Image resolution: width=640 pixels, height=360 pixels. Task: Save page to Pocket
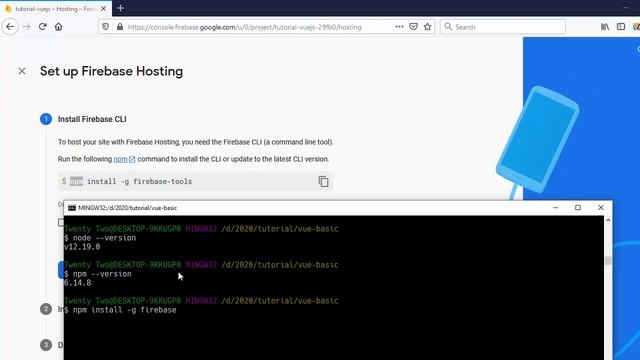point(413,27)
